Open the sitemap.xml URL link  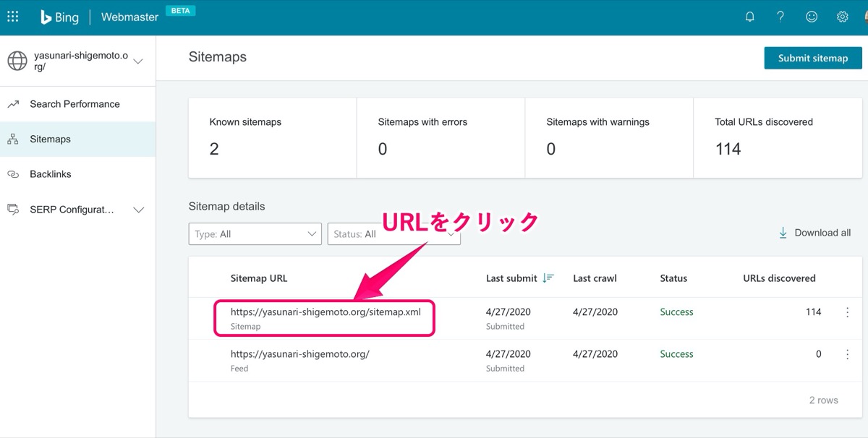pos(325,312)
